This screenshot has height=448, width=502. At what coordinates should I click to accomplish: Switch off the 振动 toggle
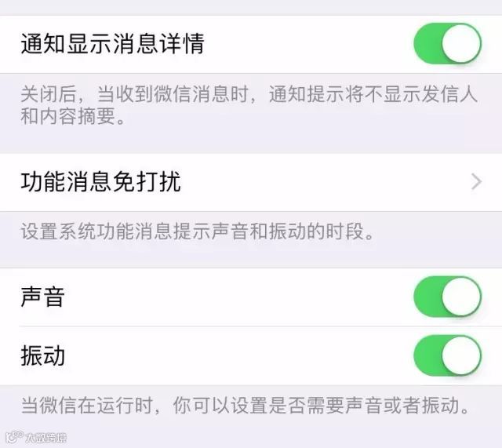coord(447,355)
